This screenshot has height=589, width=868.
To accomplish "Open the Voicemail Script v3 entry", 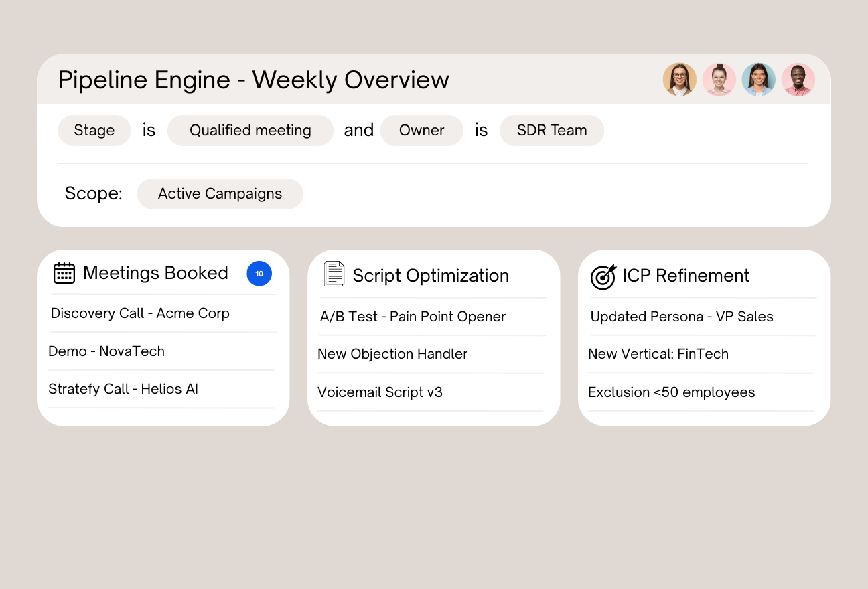I will point(380,392).
